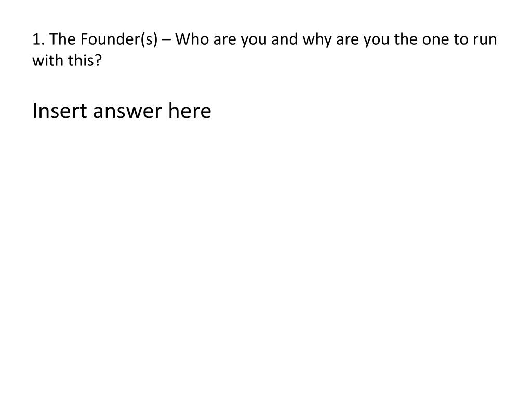Click the word "Founder(s)" in the title

click(x=119, y=39)
